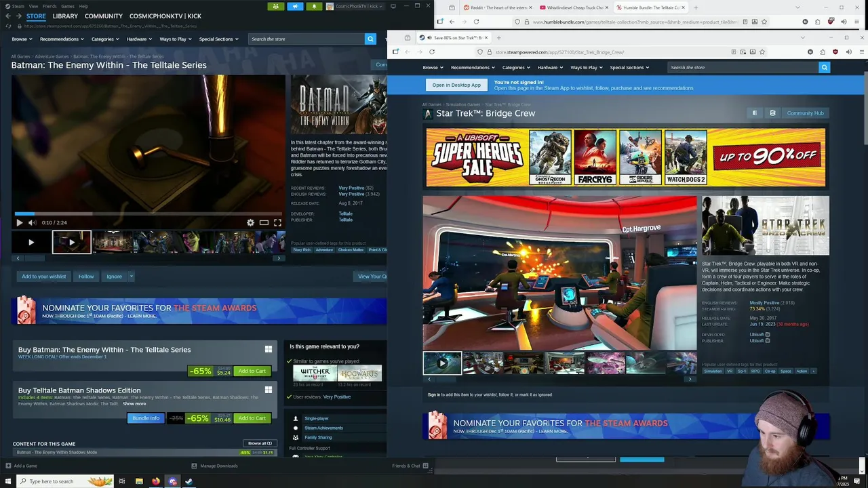Viewport: 868px width, 488px height.
Task: Click the green friends icon in Steam header
Action: 275,6
